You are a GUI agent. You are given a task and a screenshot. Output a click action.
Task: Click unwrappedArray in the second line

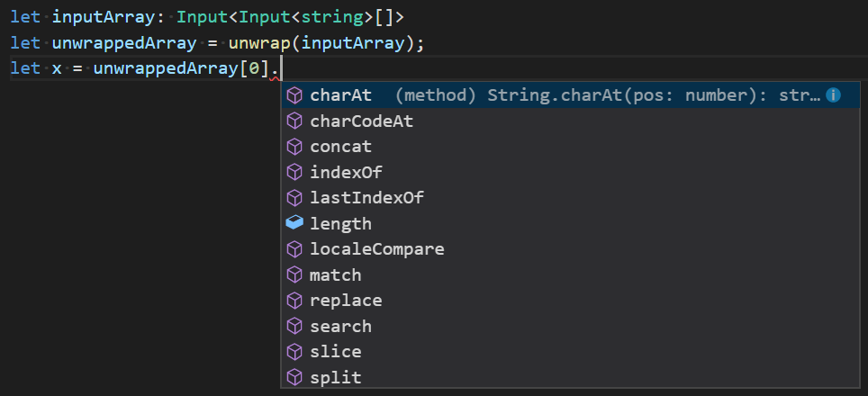124,43
